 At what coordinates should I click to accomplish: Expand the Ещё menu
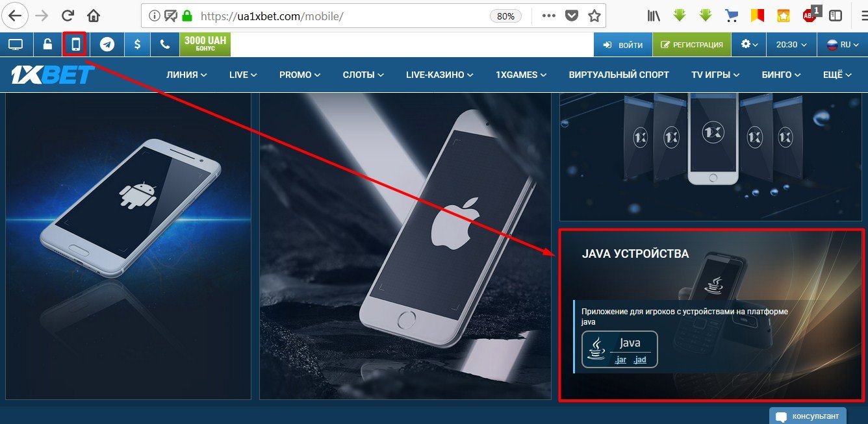(837, 75)
